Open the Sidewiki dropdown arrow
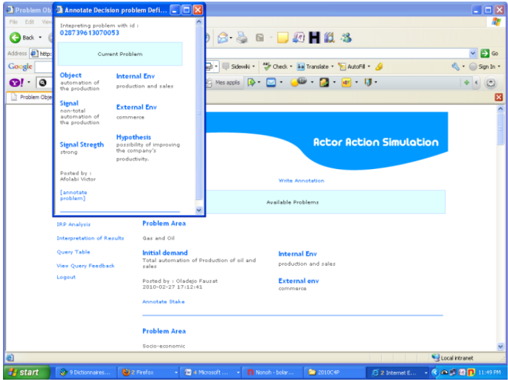This screenshot has height=380, width=508. (x=254, y=67)
